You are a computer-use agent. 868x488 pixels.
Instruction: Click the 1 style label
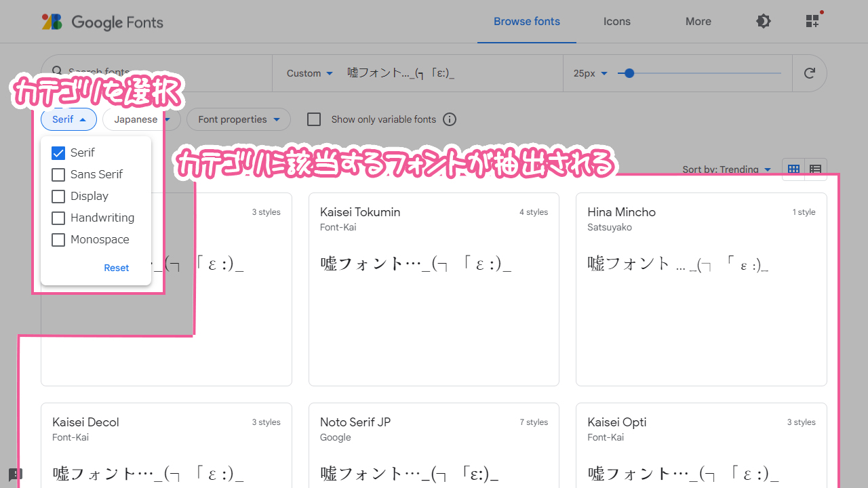coord(804,212)
